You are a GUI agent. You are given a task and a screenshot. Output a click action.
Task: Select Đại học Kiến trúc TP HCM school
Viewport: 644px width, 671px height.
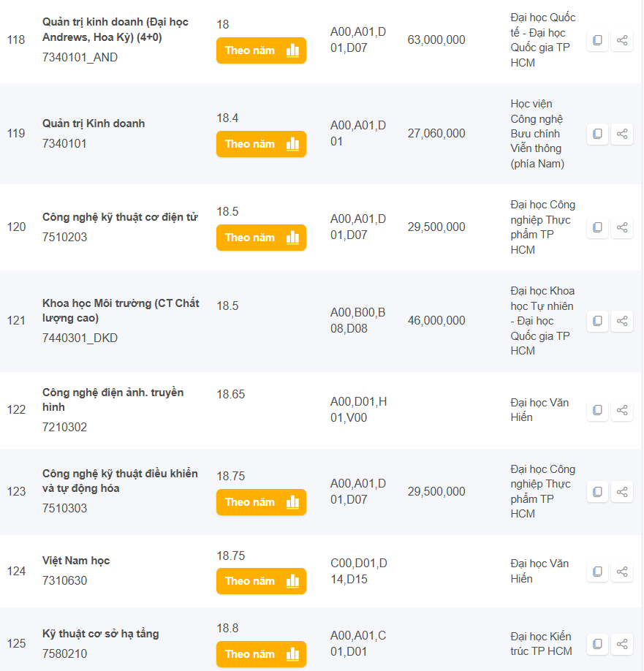coord(541,644)
